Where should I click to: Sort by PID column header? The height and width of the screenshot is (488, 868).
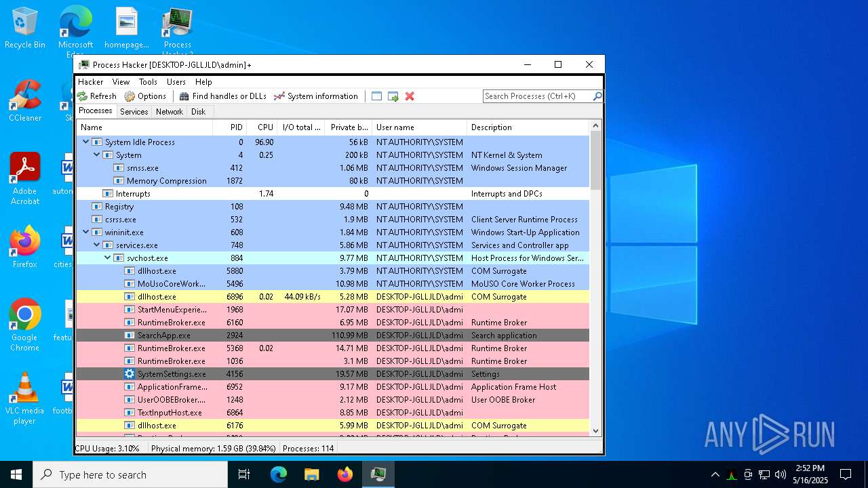coord(229,127)
